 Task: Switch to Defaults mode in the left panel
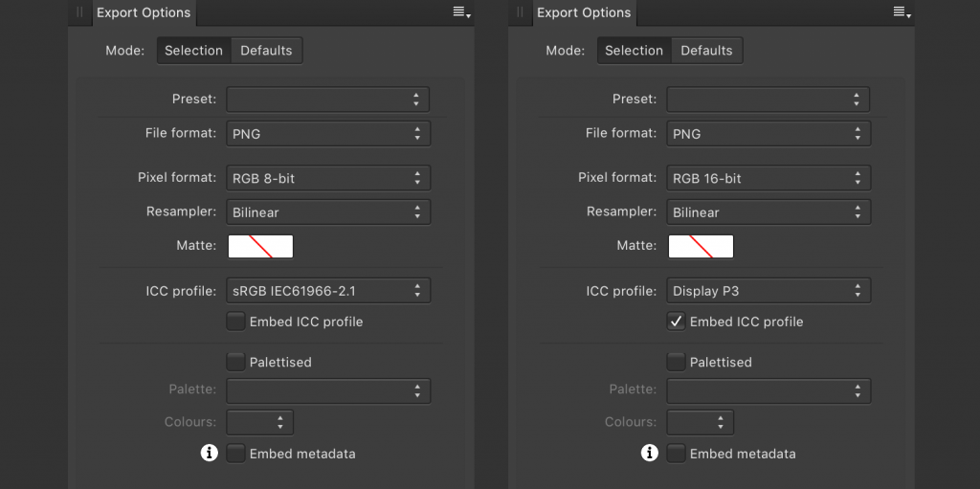[266, 51]
